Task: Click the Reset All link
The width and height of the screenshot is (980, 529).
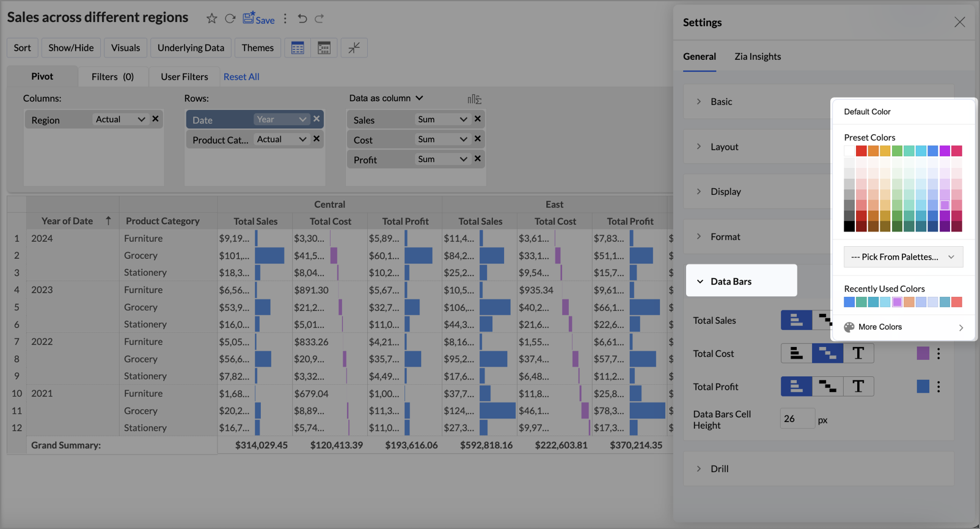Action: pyautogui.click(x=241, y=76)
